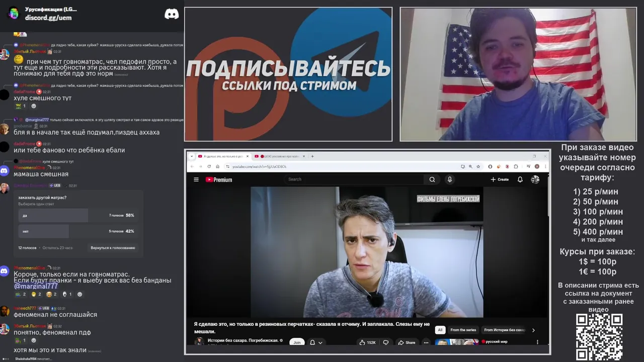Click the zoom magnifier in address bar

(x=470, y=166)
